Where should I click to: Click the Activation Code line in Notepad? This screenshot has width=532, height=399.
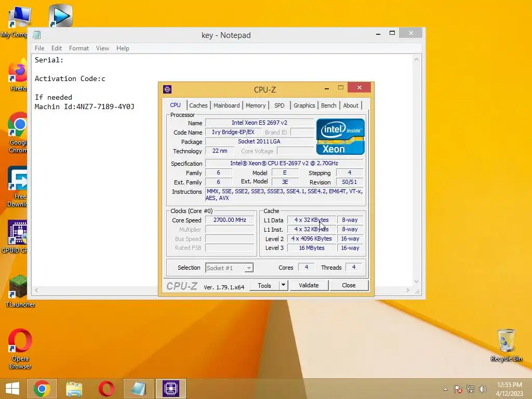pyautogui.click(x=70, y=79)
